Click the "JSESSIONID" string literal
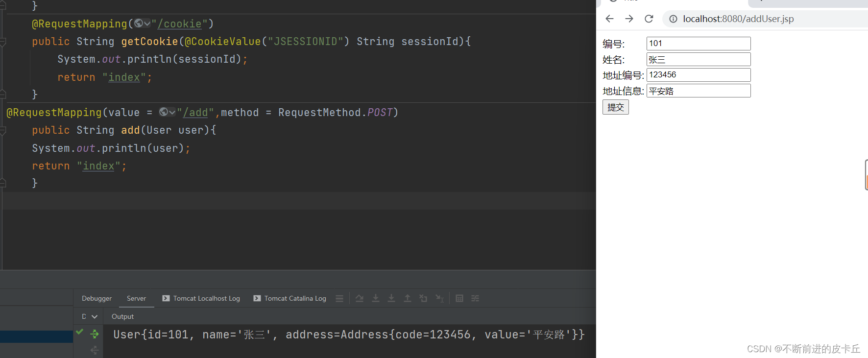Image resolution: width=868 pixels, height=358 pixels. tap(306, 42)
